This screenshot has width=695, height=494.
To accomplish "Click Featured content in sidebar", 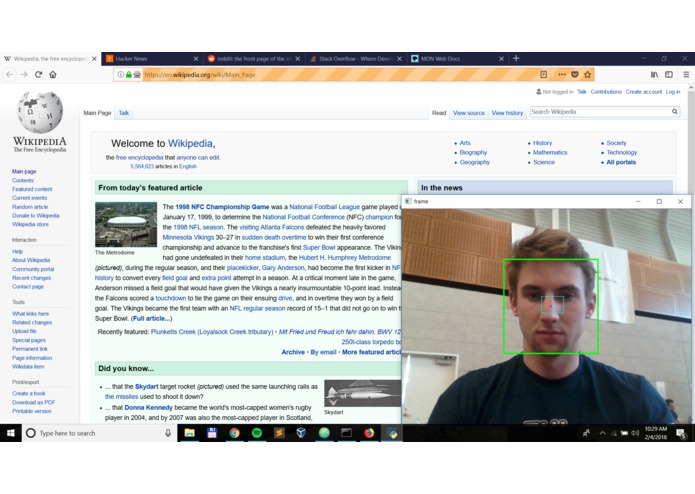I will click(32, 189).
